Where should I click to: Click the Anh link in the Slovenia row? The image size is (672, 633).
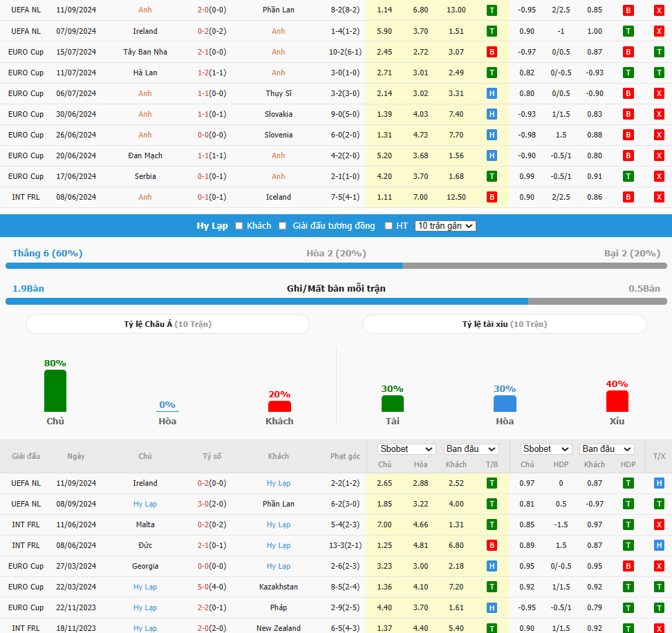click(145, 135)
